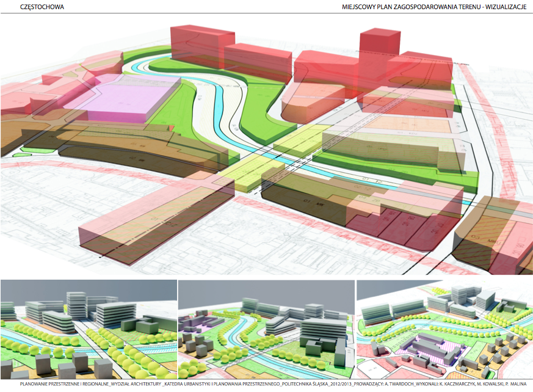Click the tall gray tower in left thumbnail
Screen dimensions: 533x392
[76, 305]
